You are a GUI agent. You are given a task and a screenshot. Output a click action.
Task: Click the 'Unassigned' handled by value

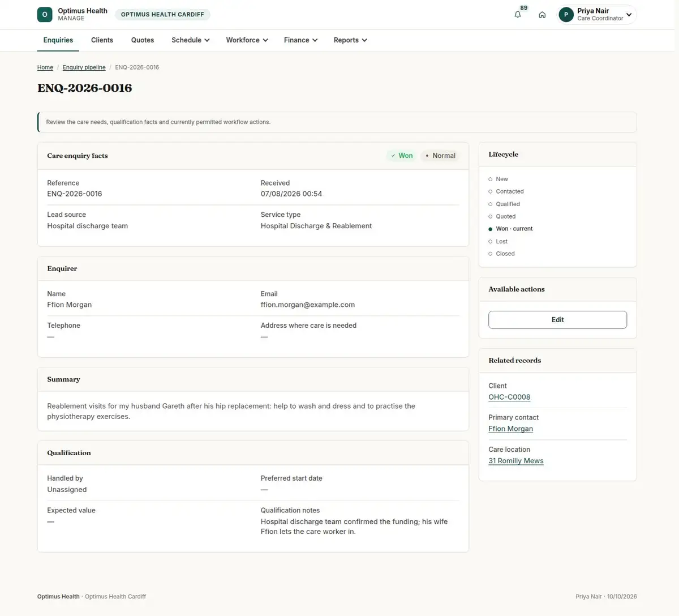click(67, 490)
